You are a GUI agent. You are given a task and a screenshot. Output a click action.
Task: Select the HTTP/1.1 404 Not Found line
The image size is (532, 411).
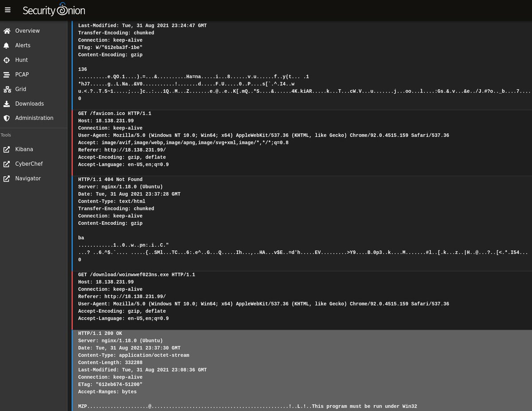click(110, 179)
